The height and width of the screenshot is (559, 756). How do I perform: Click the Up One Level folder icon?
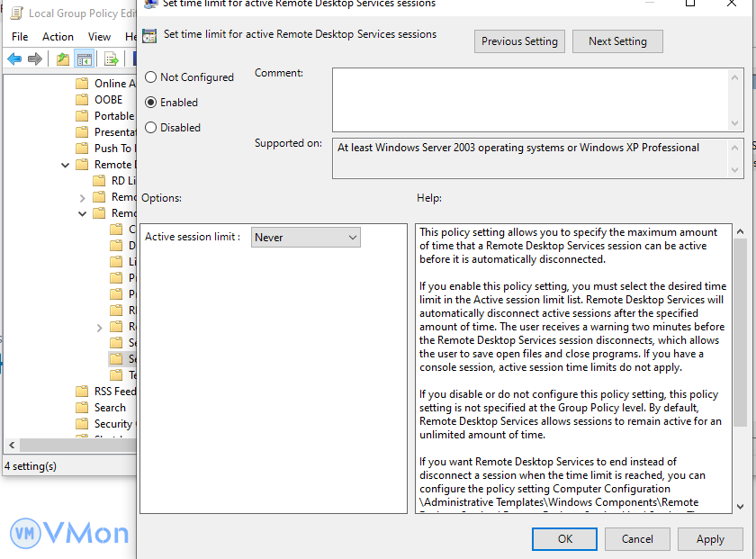tap(62, 59)
